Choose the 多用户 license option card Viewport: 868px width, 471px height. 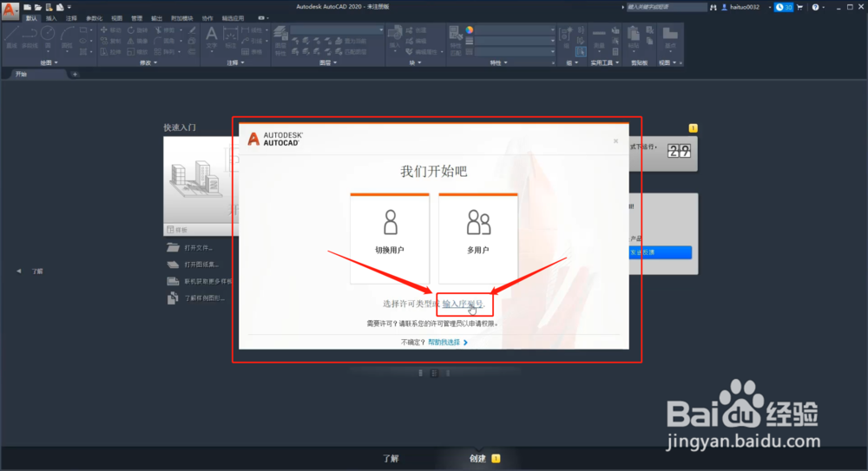pos(478,239)
